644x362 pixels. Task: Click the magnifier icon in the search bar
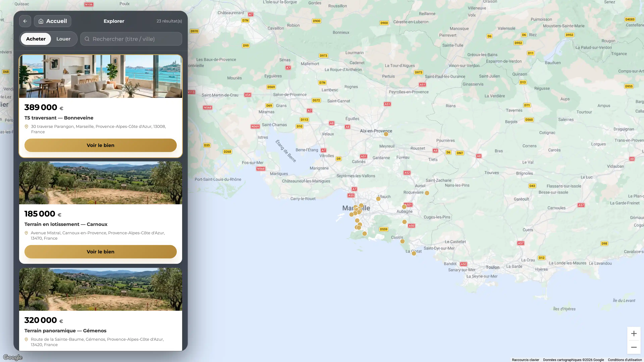(x=87, y=39)
